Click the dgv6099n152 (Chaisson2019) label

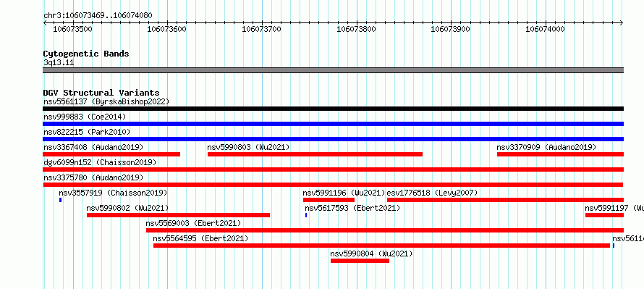[100, 162]
